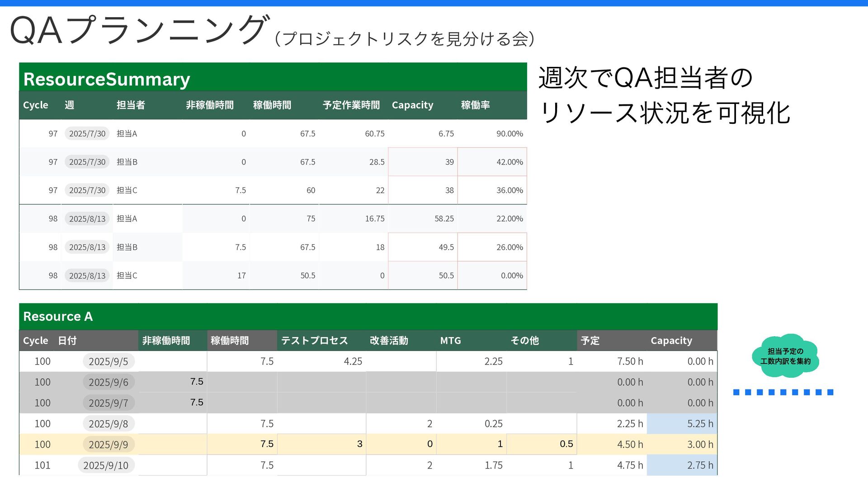
Task: Click the QAプランニング slide title
Action: pyautogui.click(x=139, y=31)
